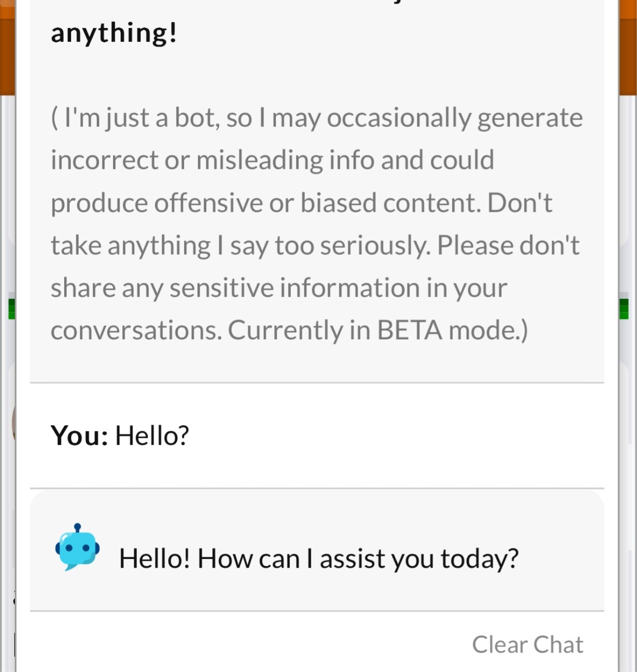637x672 pixels.
Task: Click the orange header strip at top-left
Action: coord(7,48)
